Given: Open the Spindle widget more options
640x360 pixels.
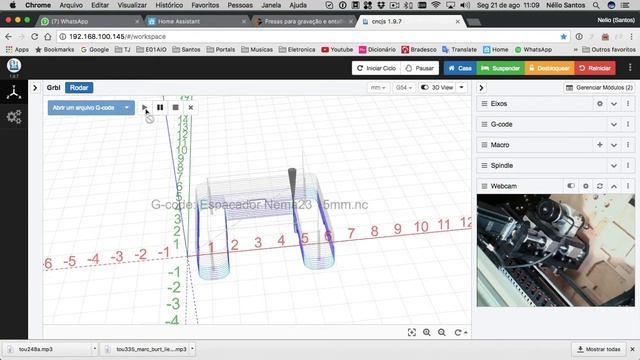Looking at the screenshot, I should tap(628, 166).
